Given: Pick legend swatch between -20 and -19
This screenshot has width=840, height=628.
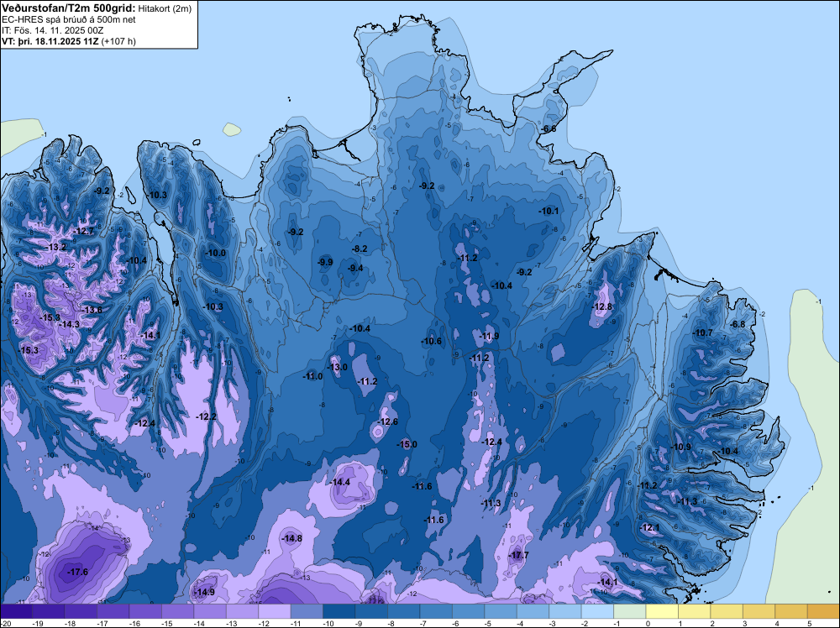Looking at the screenshot, I should point(16,612).
